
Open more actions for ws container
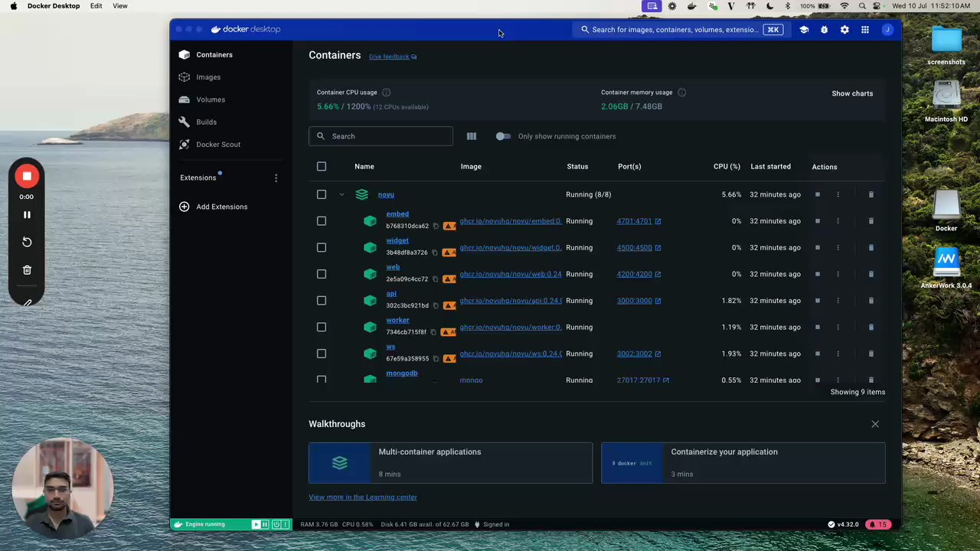(x=838, y=354)
